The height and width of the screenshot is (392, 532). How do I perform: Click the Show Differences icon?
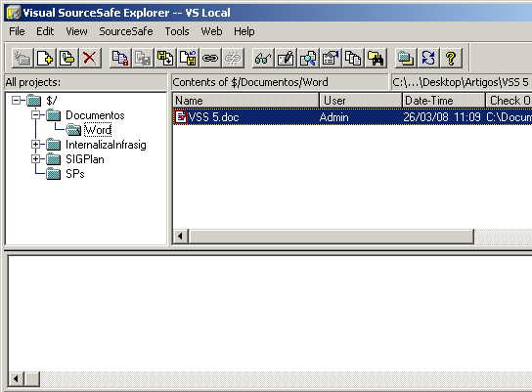[x=308, y=58]
